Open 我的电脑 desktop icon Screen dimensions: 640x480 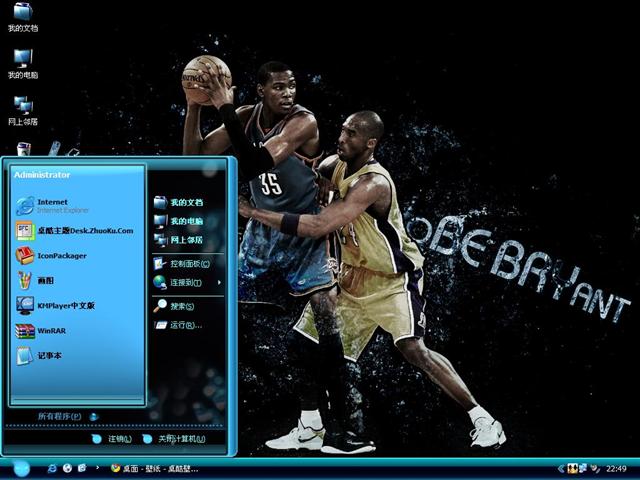click(x=23, y=63)
